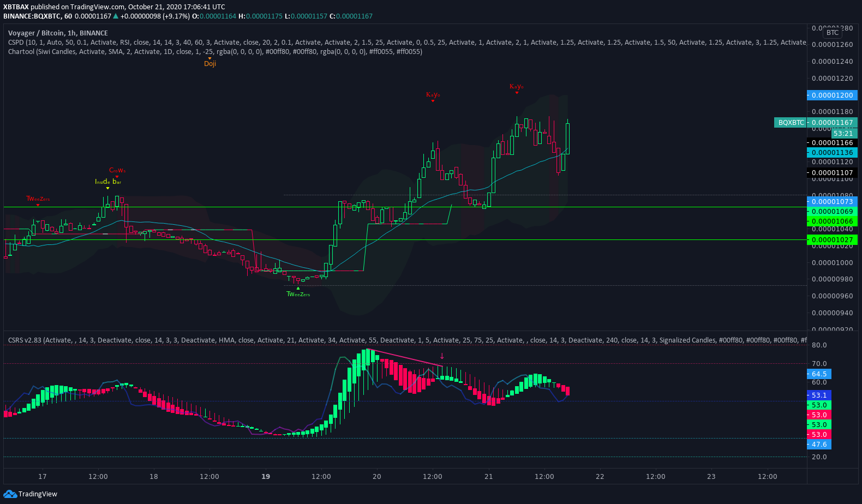Click the 20.0 oscillator scale label
Viewport: 862px width, 504px height.
pos(819,457)
